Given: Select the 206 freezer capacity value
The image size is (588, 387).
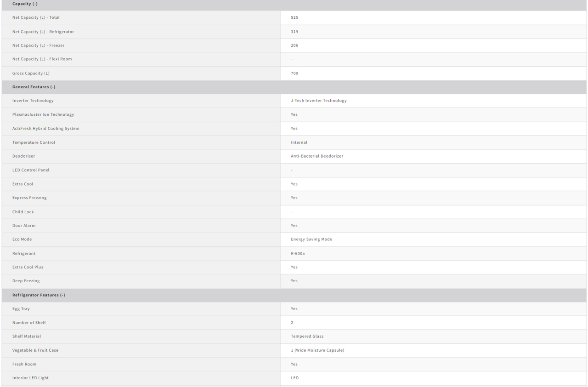Looking at the screenshot, I should [294, 46].
